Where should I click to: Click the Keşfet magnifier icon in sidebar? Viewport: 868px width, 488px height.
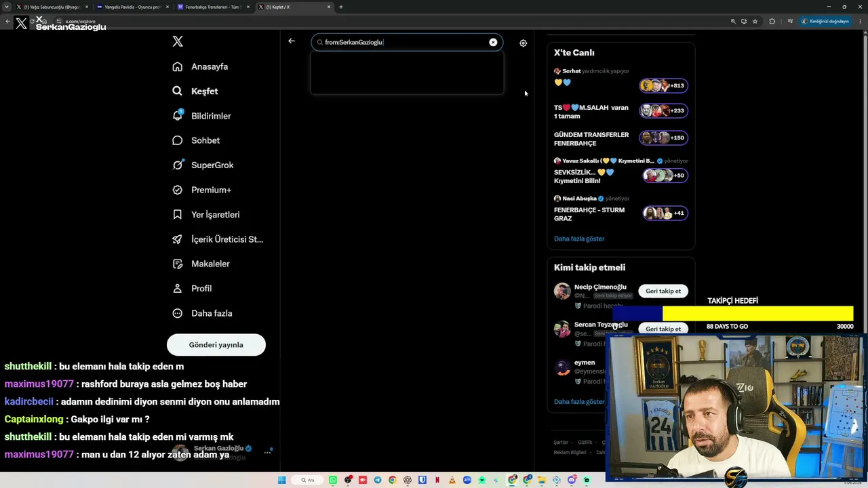(178, 91)
